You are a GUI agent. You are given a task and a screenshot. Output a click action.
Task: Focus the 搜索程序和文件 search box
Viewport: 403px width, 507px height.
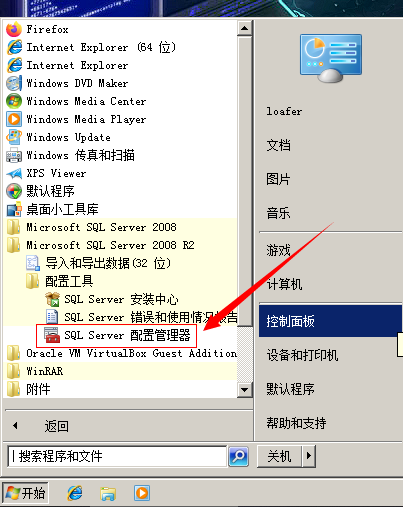coord(117,456)
